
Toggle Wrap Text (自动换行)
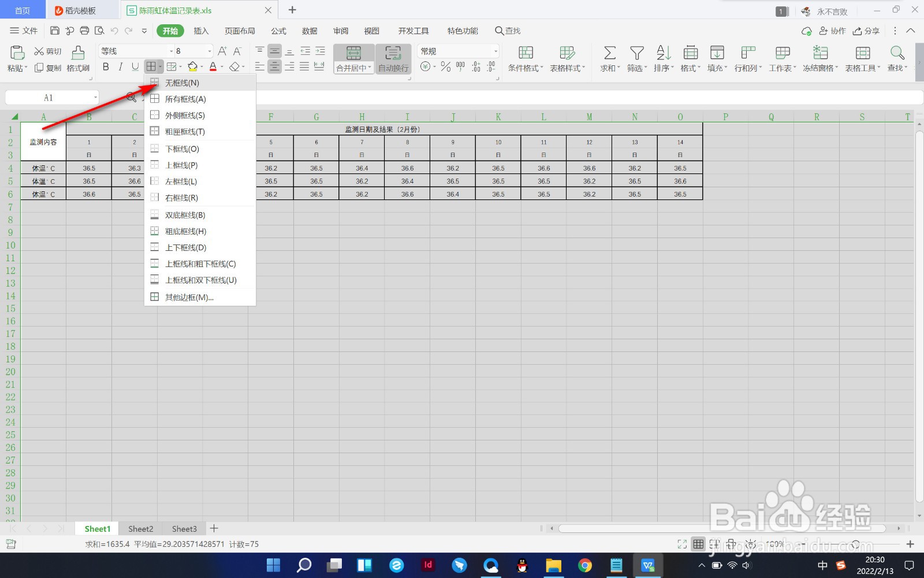[393, 60]
